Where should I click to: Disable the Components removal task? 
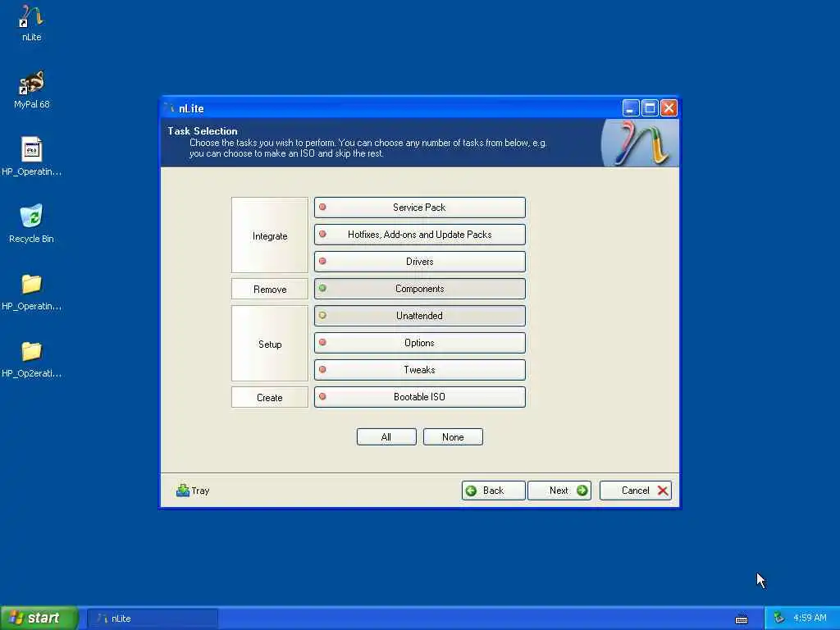[x=419, y=289]
